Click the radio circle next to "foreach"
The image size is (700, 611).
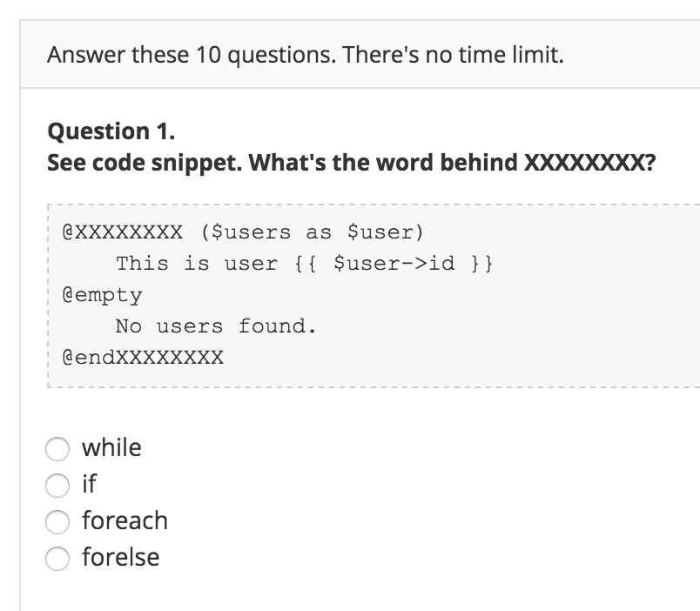click(x=57, y=521)
